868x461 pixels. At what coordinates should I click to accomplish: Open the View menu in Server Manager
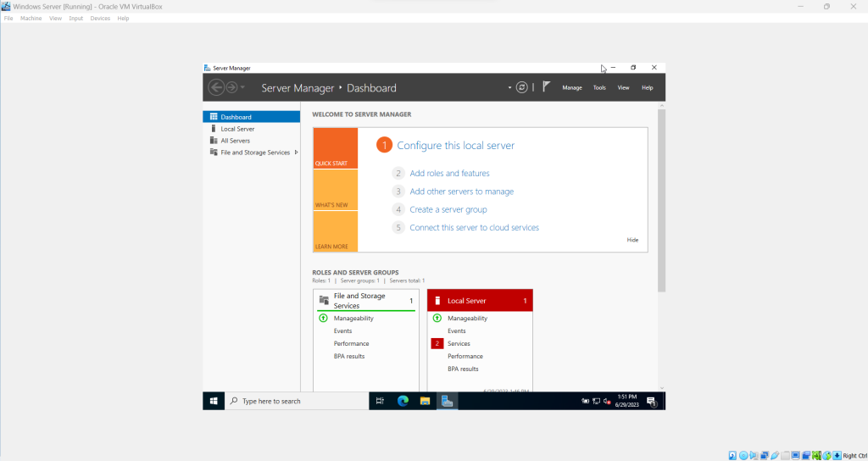[x=623, y=87]
